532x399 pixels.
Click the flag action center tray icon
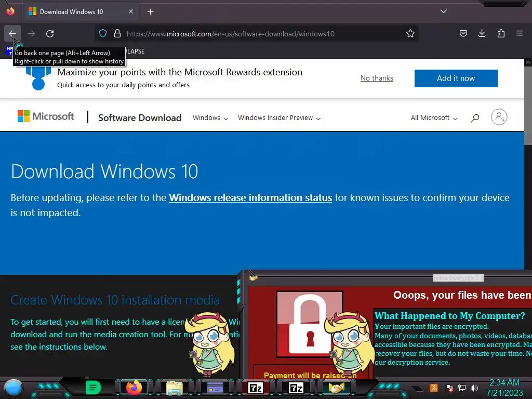(x=449, y=388)
